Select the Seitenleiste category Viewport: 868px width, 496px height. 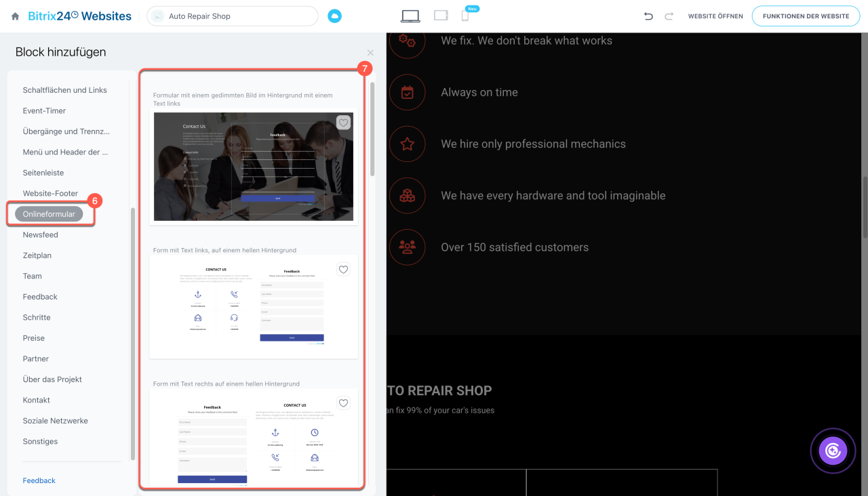pos(43,173)
